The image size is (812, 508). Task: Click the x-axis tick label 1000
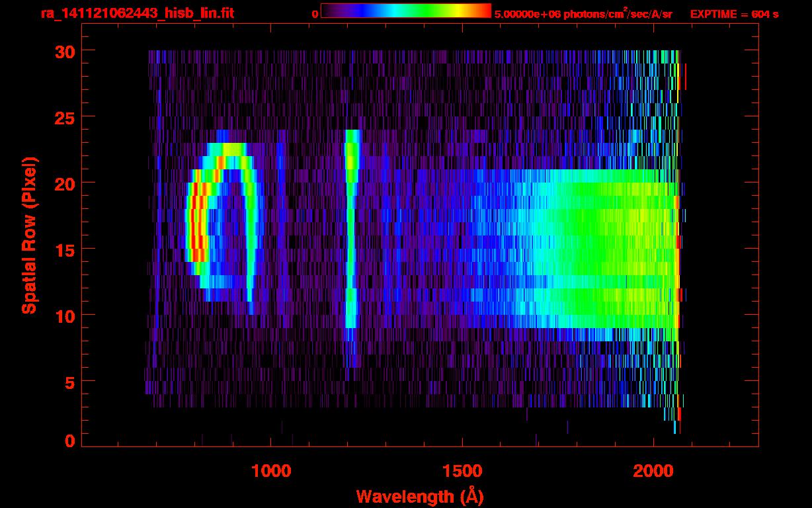click(271, 470)
